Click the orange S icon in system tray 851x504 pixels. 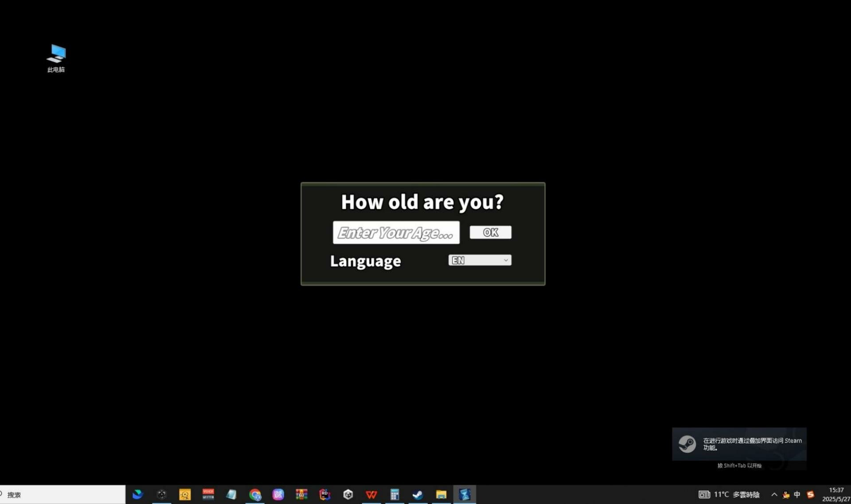pyautogui.click(x=811, y=495)
